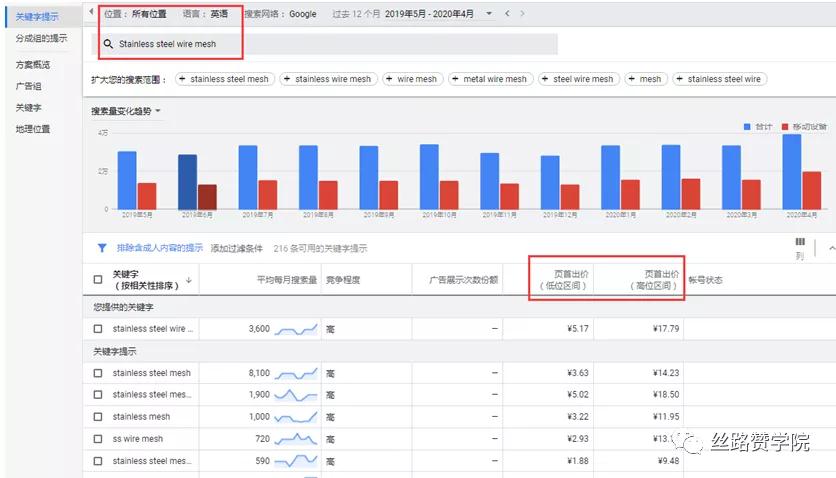Collapse the chart panel chevron
The height and width of the screenshot is (478, 836).
(832, 248)
